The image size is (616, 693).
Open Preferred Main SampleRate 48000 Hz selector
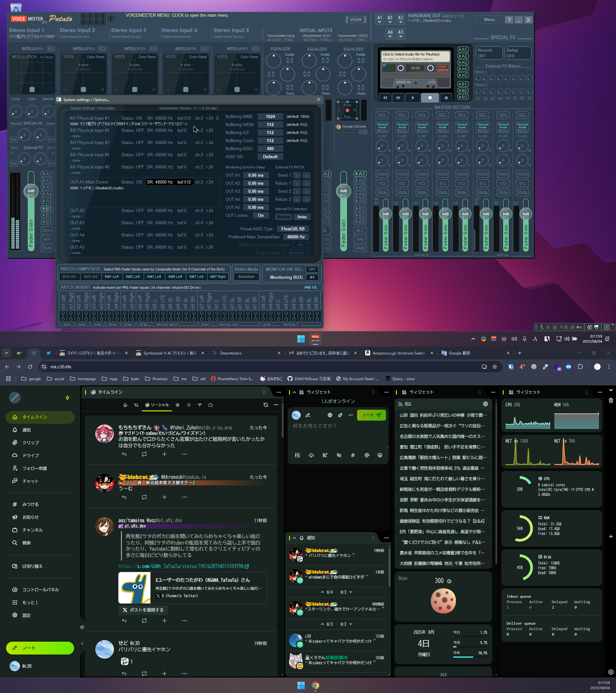(295, 237)
